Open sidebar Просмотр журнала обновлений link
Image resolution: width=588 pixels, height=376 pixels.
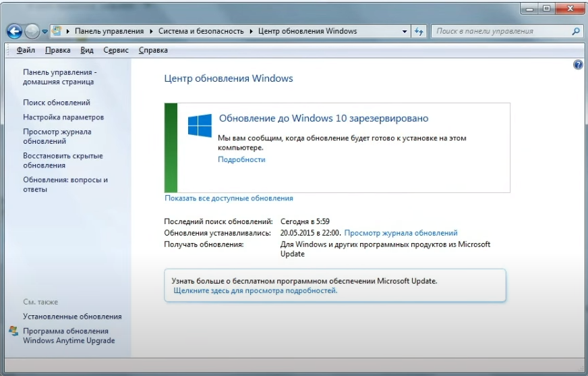point(57,136)
